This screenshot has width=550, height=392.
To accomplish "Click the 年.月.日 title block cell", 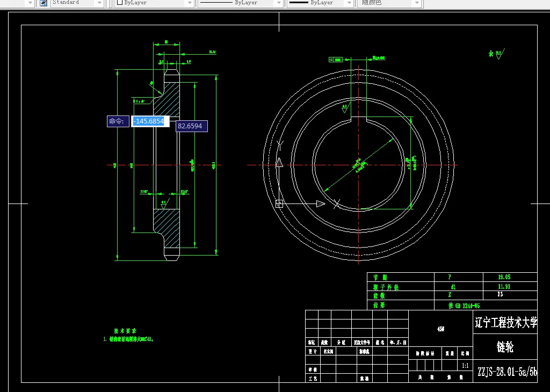I will point(398,343).
